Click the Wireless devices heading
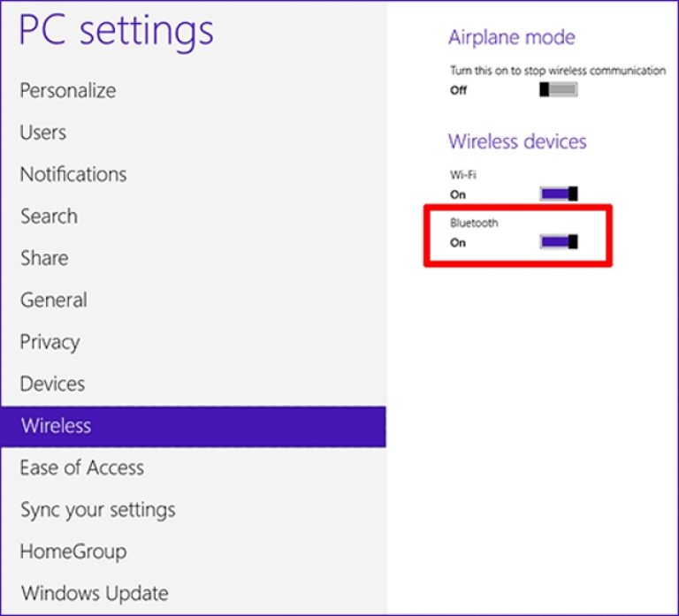The image size is (679, 616). (x=517, y=141)
